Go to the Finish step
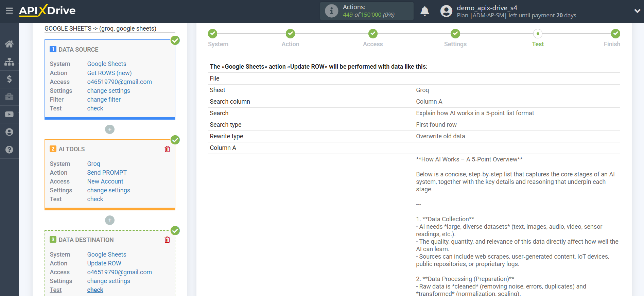This screenshot has height=296, width=644. pos(615,34)
